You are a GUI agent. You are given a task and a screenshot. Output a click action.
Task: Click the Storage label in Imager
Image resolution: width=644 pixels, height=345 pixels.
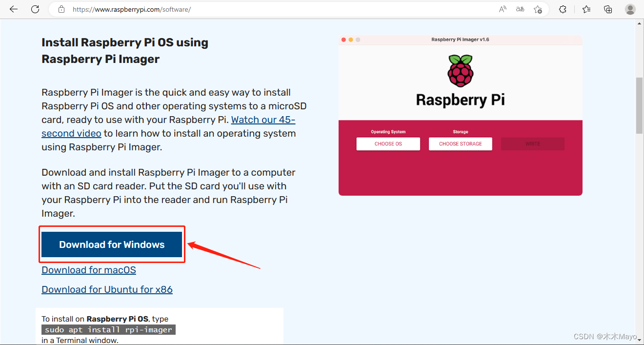[x=461, y=132]
